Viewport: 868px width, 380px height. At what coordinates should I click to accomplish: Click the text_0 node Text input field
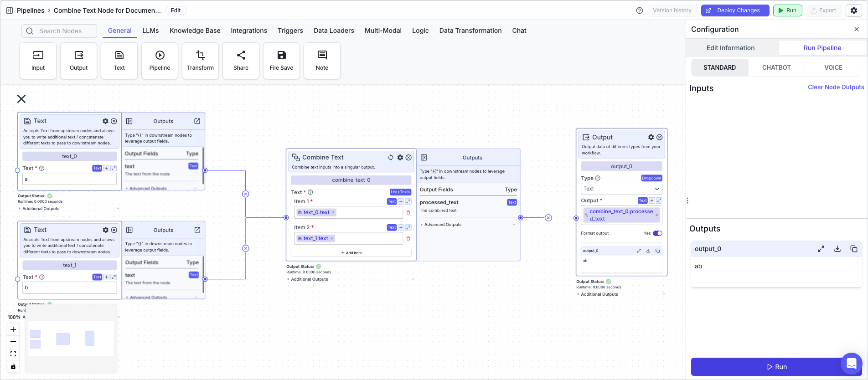click(x=69, y=179)
